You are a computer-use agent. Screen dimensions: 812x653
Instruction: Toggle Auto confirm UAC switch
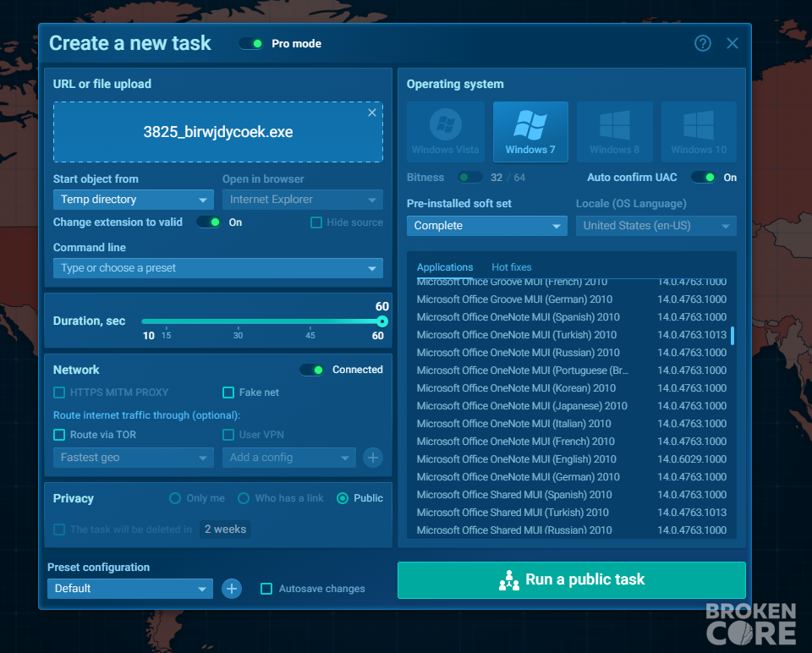(x=704, y=178)
